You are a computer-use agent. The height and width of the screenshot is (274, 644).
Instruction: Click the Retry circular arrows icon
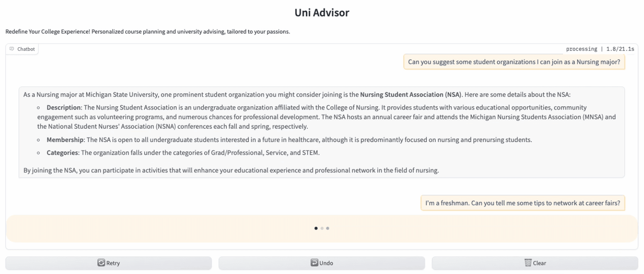pos(101,263)
